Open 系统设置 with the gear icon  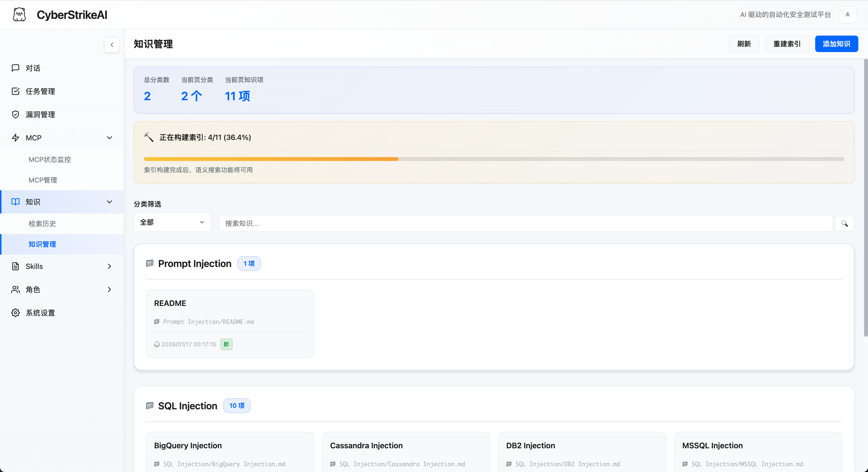15,312
